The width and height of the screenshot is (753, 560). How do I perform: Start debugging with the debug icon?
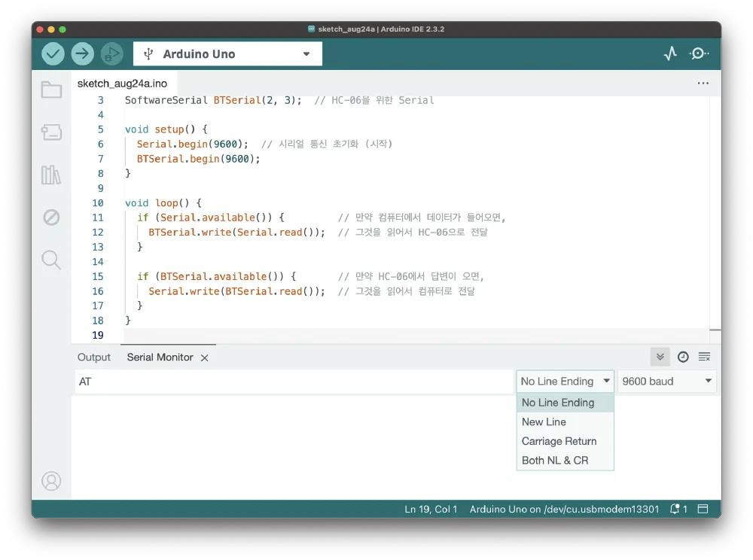[111, 53]
